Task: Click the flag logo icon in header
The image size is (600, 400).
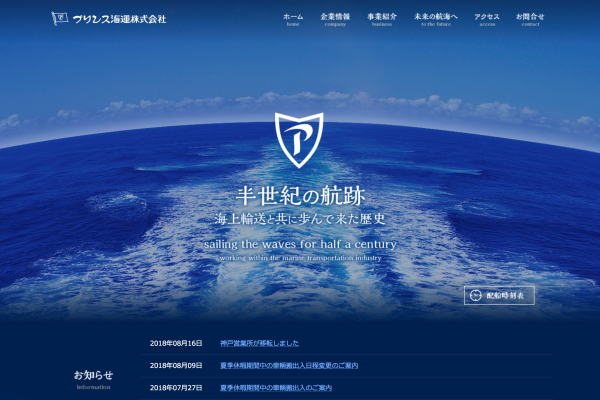Action: pyautogui.click(x=59, y=18)
